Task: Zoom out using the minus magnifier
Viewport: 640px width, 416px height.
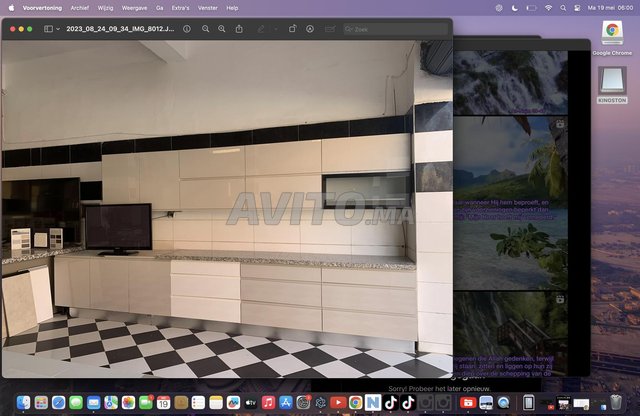Action: (x=204, y=29)
